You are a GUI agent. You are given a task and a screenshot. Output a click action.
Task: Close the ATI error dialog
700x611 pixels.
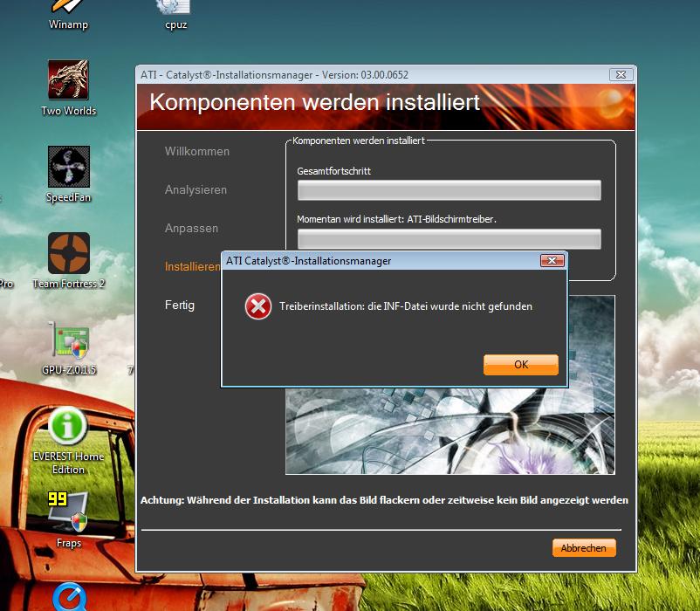point(552,261)
